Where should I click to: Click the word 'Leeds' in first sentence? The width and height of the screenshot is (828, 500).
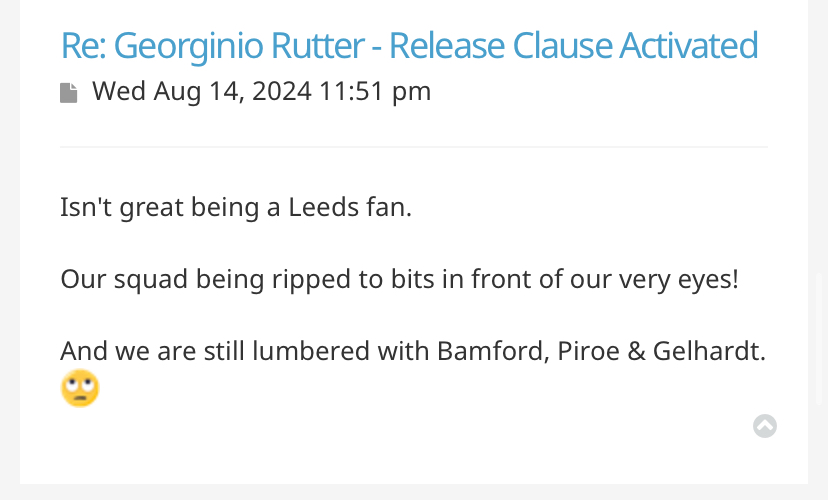point(324,207)
